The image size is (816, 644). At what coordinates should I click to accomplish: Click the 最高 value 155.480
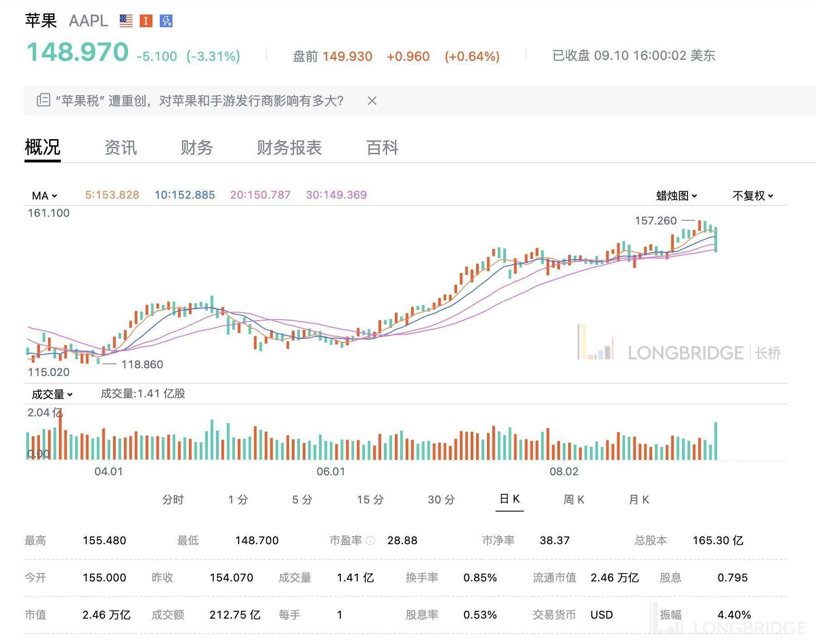(104, 541)
